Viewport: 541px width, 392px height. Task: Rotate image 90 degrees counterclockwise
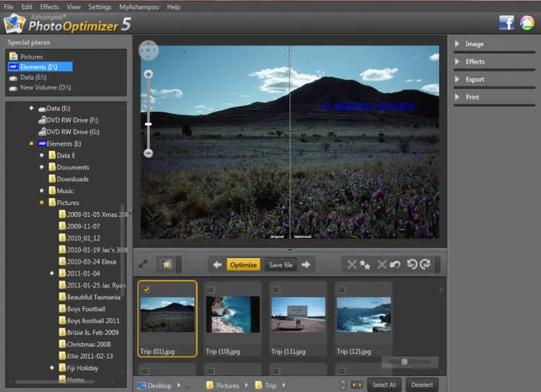[412, 264]
